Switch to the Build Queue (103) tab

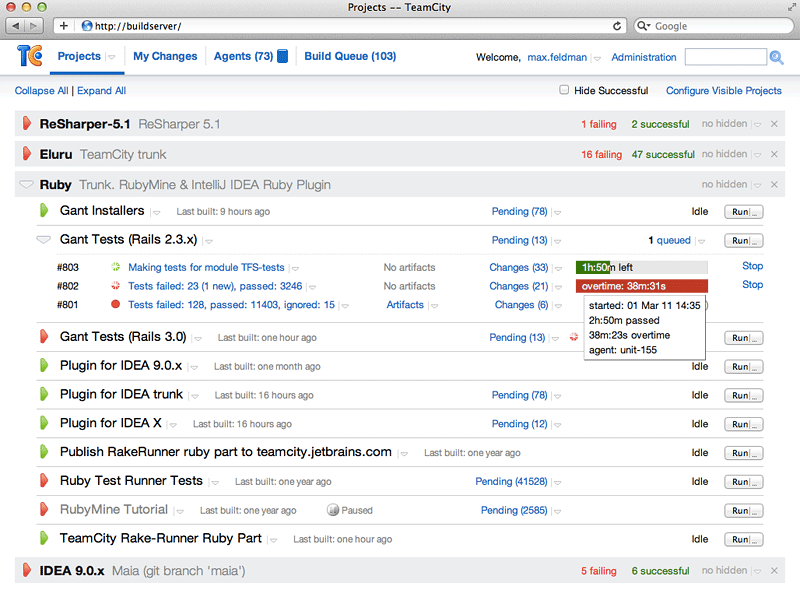350,56
